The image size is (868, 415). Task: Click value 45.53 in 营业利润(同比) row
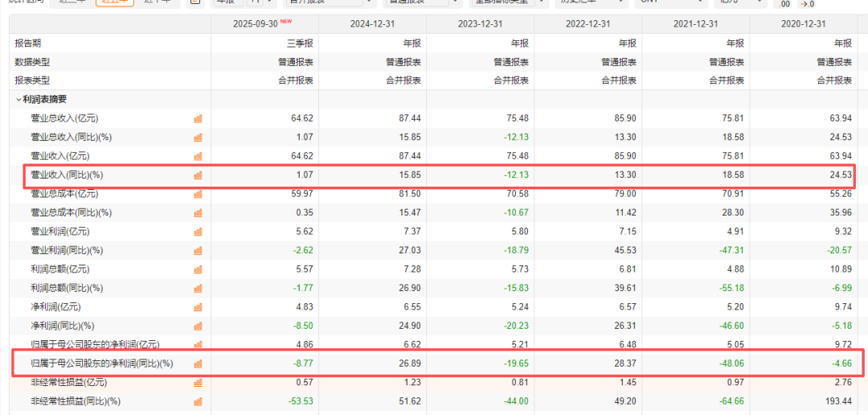(x=627, y=250)
